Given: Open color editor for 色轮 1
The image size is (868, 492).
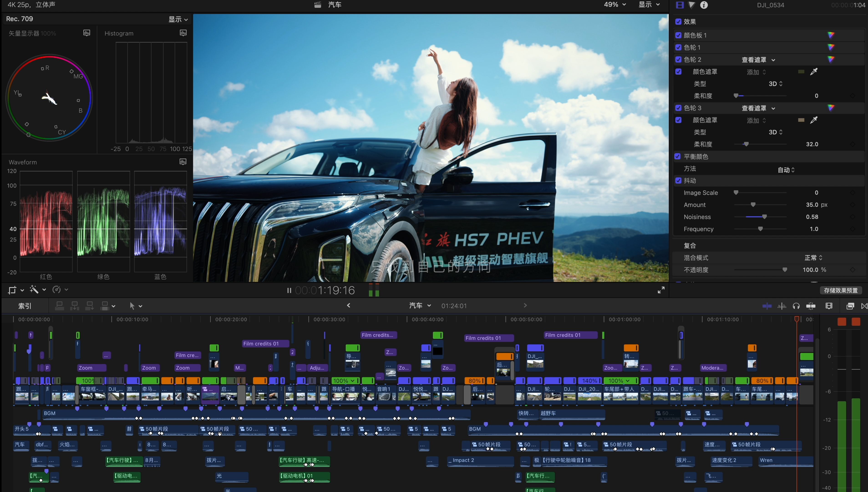Looking at the screenshot, I should tap(831, 47).
